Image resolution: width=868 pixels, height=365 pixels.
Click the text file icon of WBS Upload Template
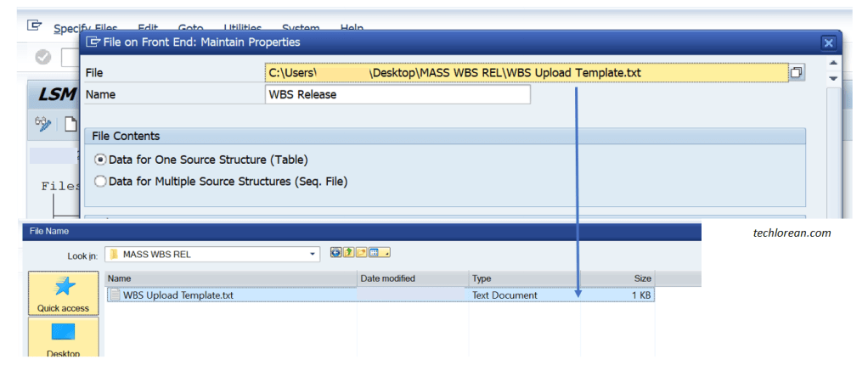point(115,295)
